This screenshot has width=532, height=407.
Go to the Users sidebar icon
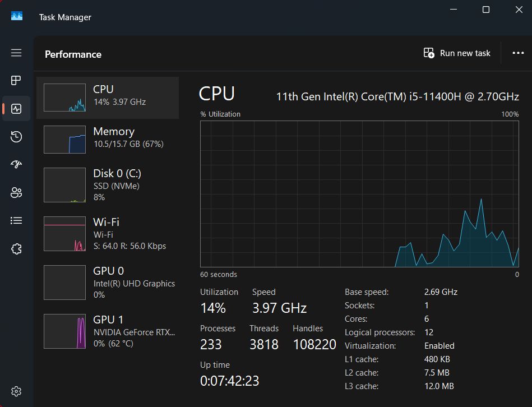16,193
